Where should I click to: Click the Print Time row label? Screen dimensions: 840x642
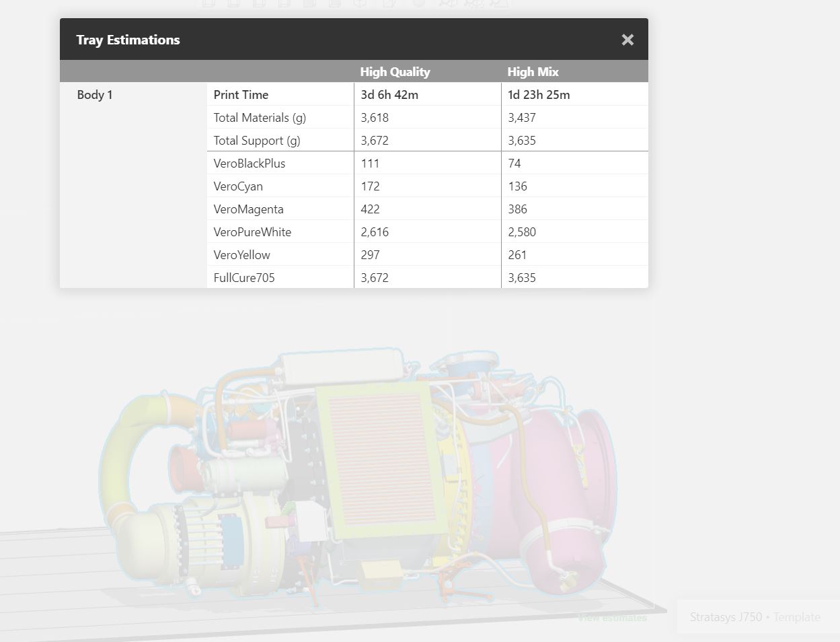[241, 94]
